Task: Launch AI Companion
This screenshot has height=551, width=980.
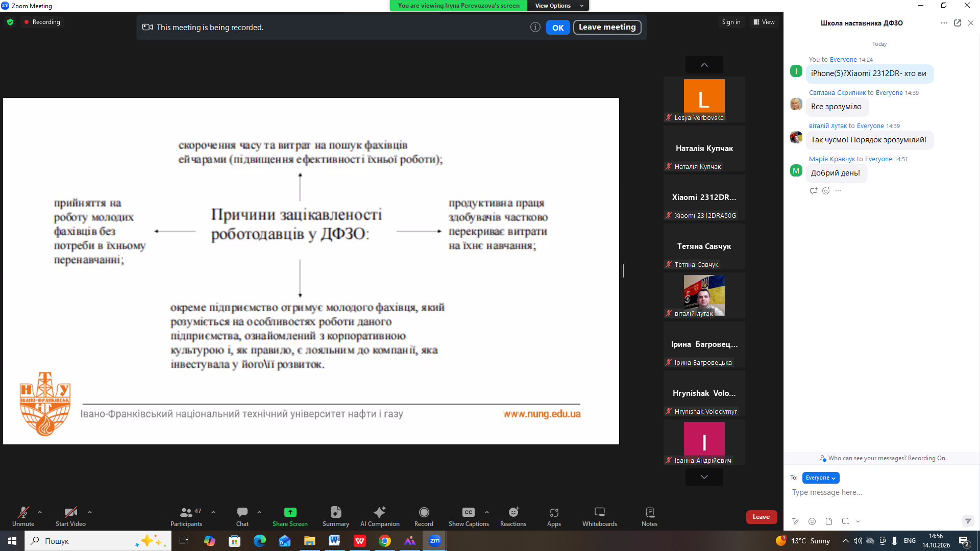Action: click(380, 516)
